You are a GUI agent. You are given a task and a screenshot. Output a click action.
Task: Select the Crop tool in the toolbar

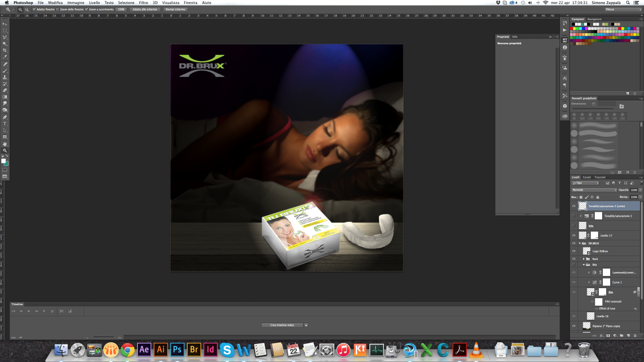[5, 50]
